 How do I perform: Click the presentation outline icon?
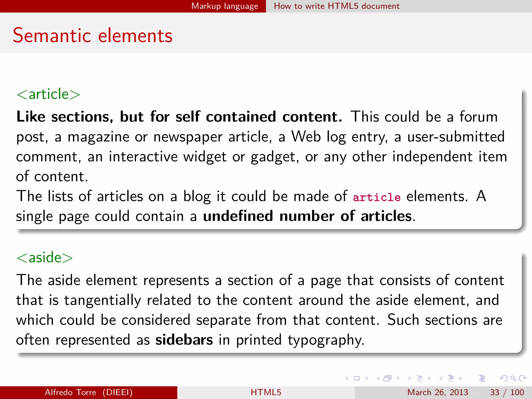tap(482, 378)
